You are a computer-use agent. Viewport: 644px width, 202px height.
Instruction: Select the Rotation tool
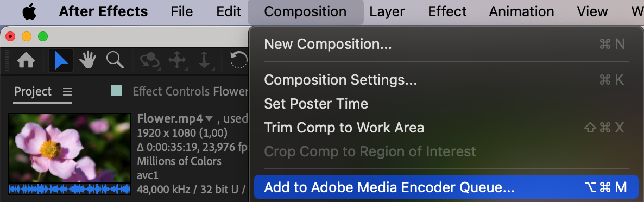[239, 61]
